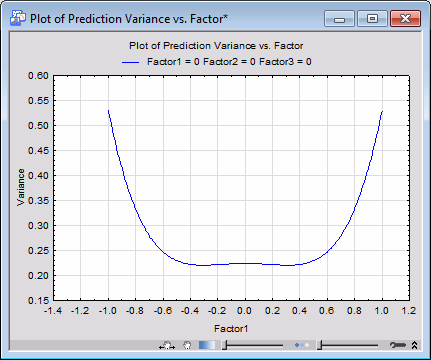The width and height of the screenshot is (431, 360).
Task: Close the Plot of Prediction Variance window
Action: [x=405, y=18]
